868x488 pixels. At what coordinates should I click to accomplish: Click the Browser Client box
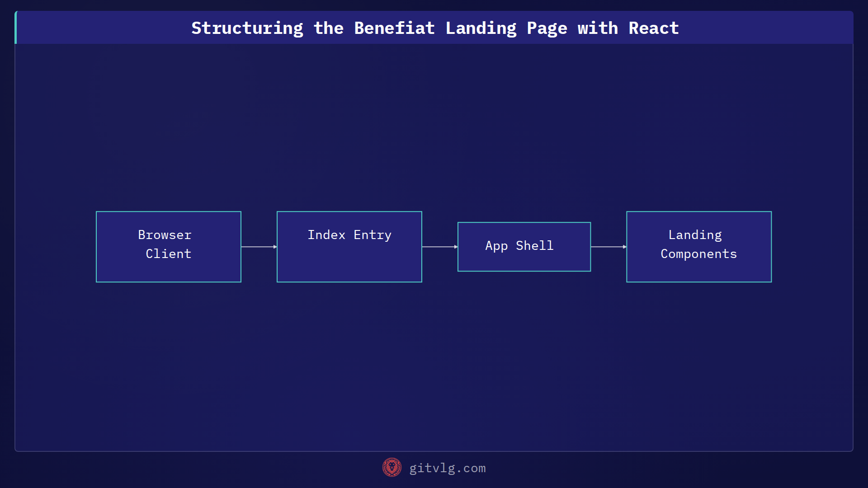point(169,247)
